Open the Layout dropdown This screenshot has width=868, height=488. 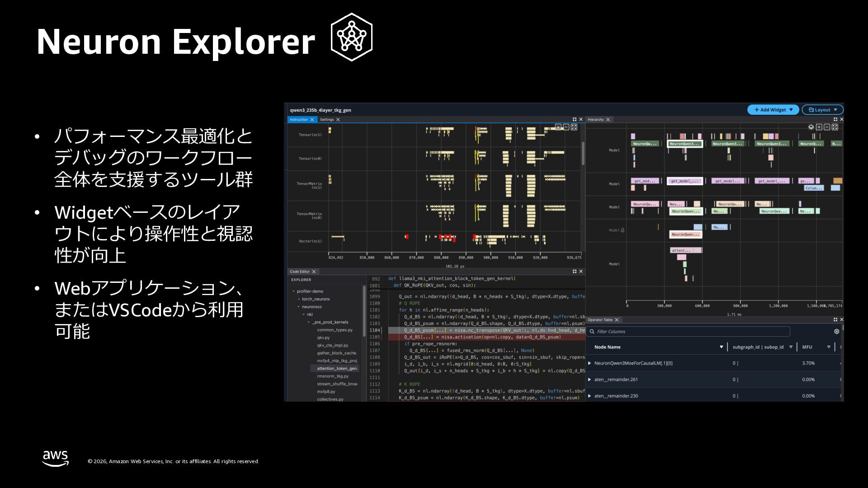[822, 110]
